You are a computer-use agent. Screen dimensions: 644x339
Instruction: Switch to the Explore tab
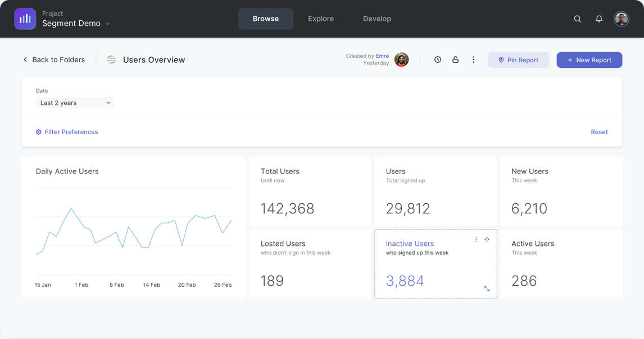coord(321,19)
